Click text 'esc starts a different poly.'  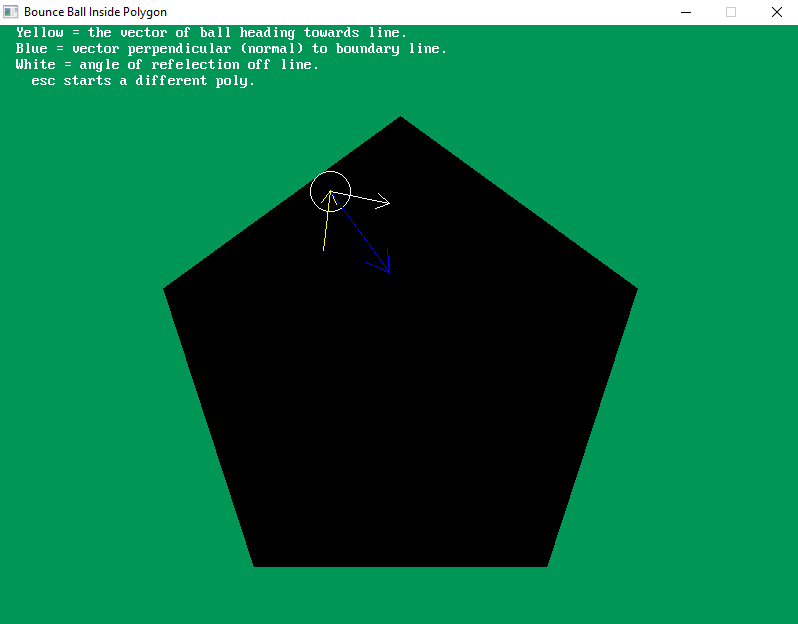(x=143, y=81)
